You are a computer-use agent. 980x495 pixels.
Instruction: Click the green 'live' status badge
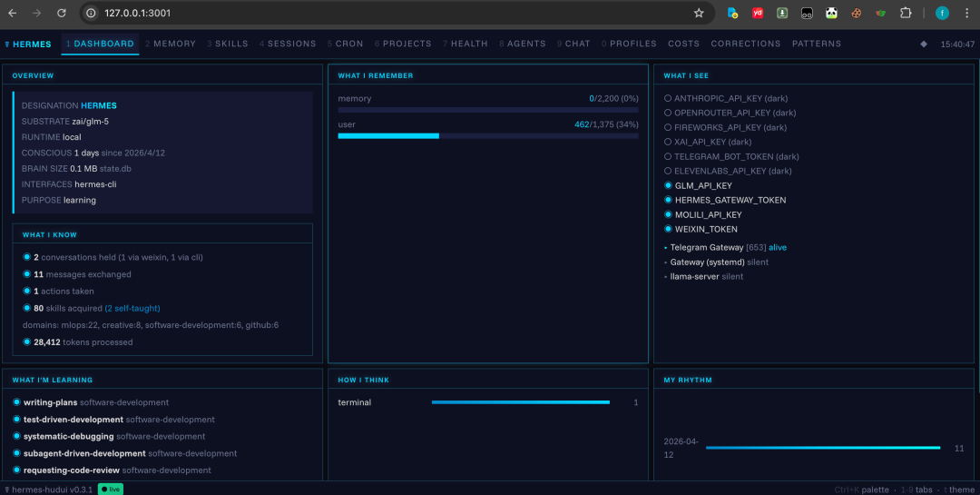(x=111, y=490)
